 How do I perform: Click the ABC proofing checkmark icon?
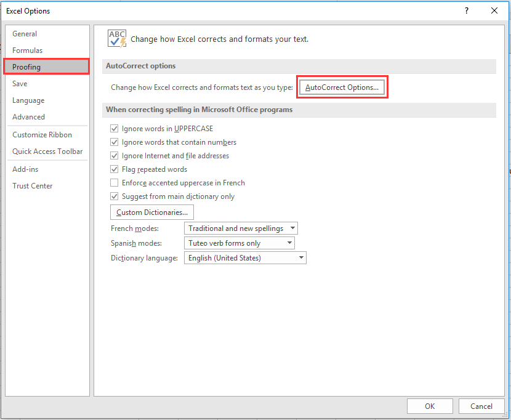(116, 38)
